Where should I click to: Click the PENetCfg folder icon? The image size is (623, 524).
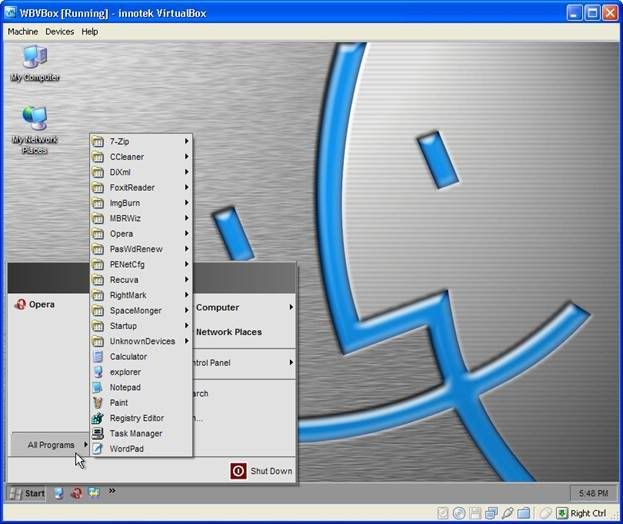98,265
